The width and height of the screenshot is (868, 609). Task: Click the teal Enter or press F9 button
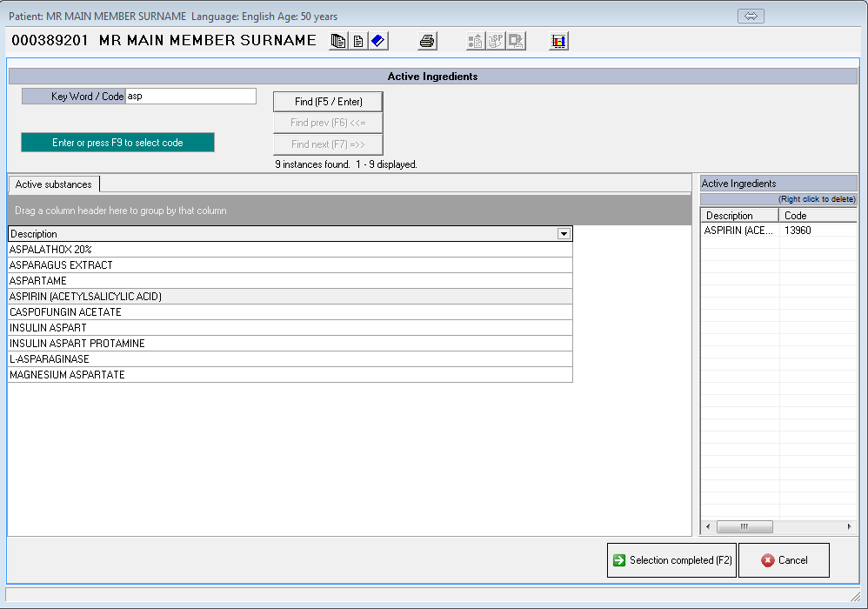point(117,143)
